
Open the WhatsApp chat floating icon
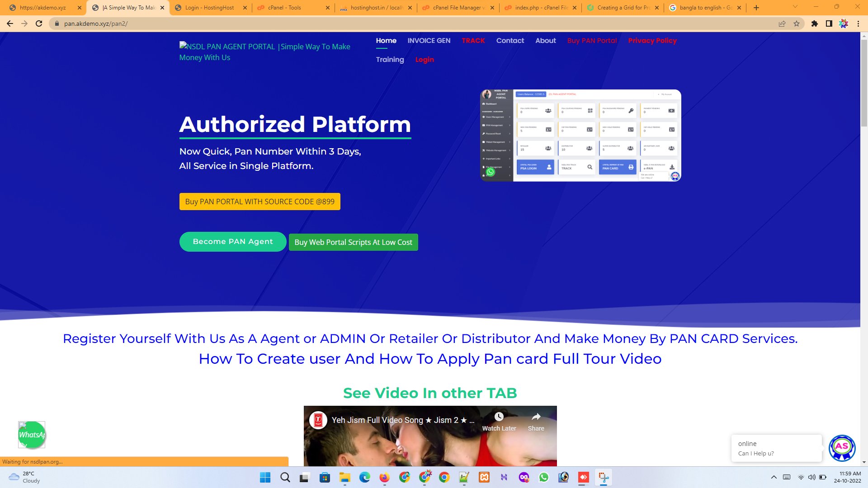click(x=32, y=435)
